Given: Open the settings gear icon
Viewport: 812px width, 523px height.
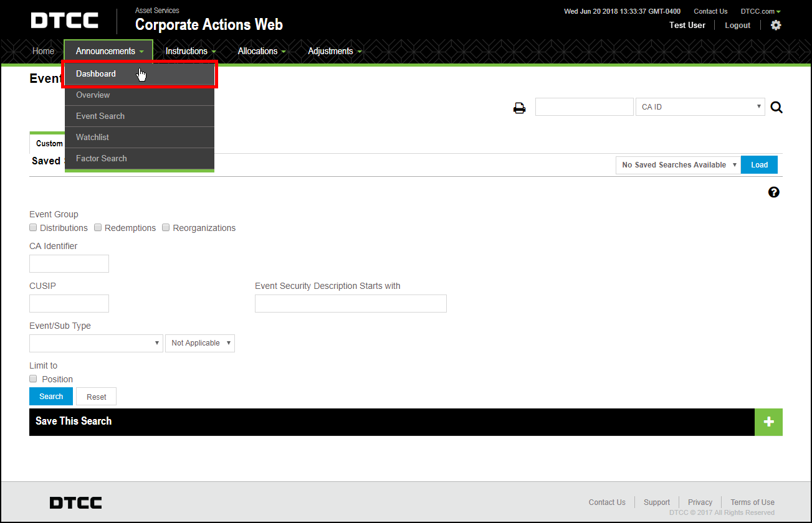Looking at the screenshot, I should coord(775,26).
